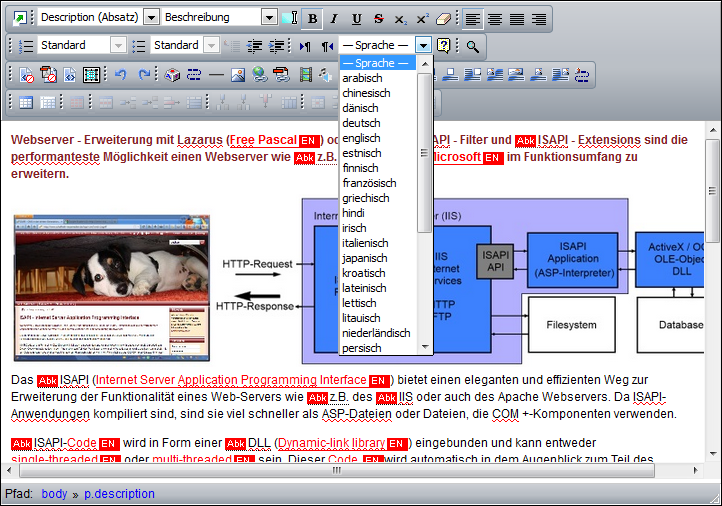
Task: Click 'Internet Server Application Programming Interface' link
Action: (231, 380)
